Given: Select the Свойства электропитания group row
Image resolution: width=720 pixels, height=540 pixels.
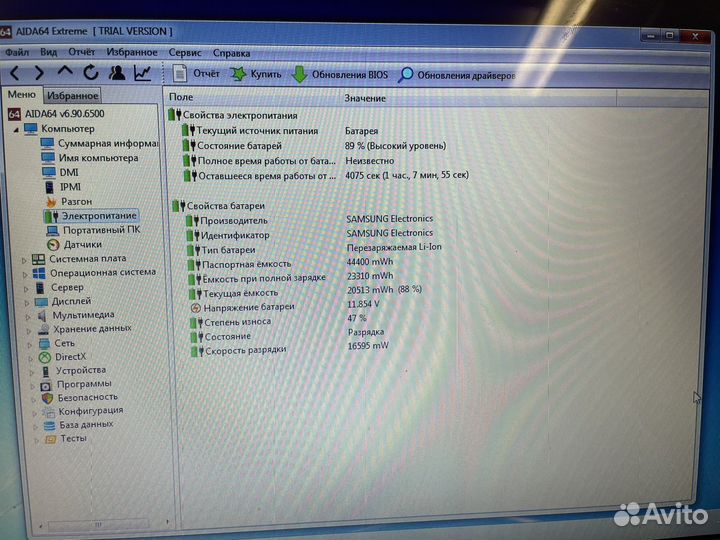Looking at the screenshot, I should pyautogui.click(x=233, y=115).
